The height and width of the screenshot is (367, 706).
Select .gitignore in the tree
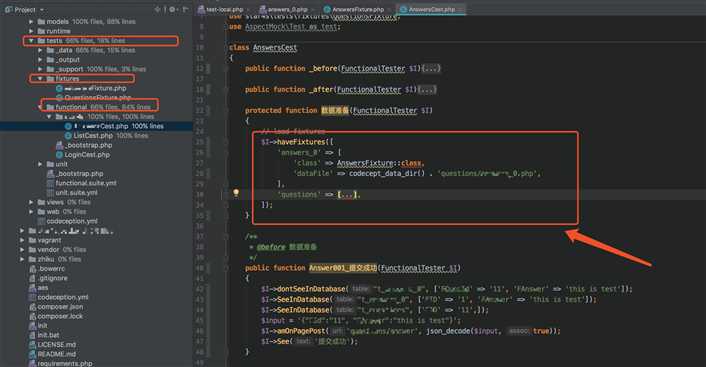[52, 278]
